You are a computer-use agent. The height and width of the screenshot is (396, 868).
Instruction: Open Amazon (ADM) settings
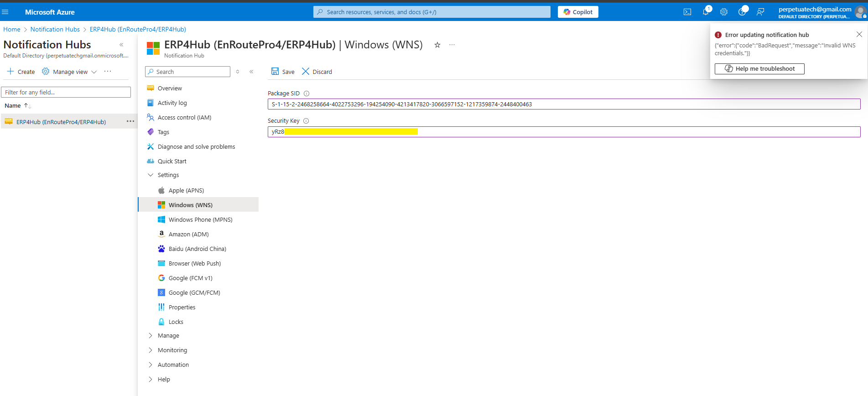click(x=188, y=234)
